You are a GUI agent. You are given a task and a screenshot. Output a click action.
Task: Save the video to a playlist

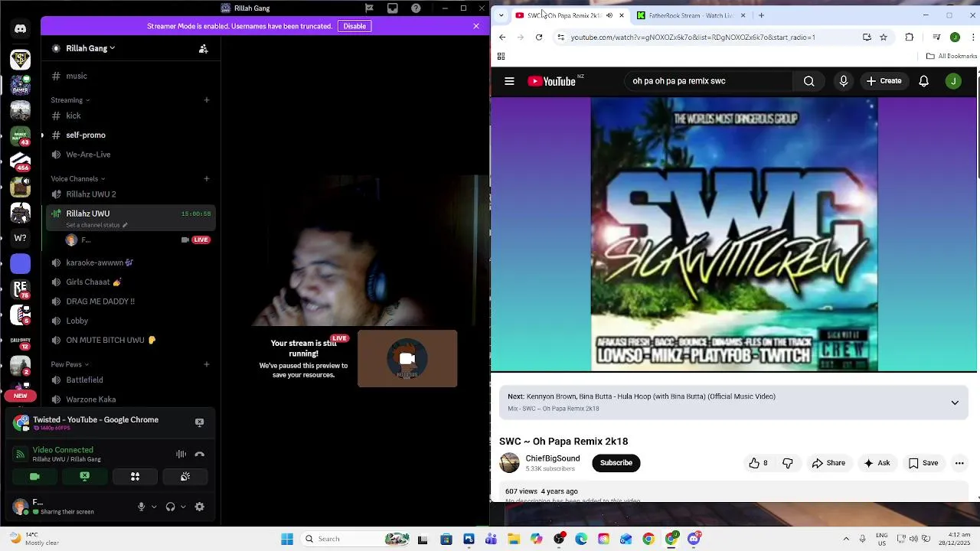pyautogui.click(x=923, y=463)
